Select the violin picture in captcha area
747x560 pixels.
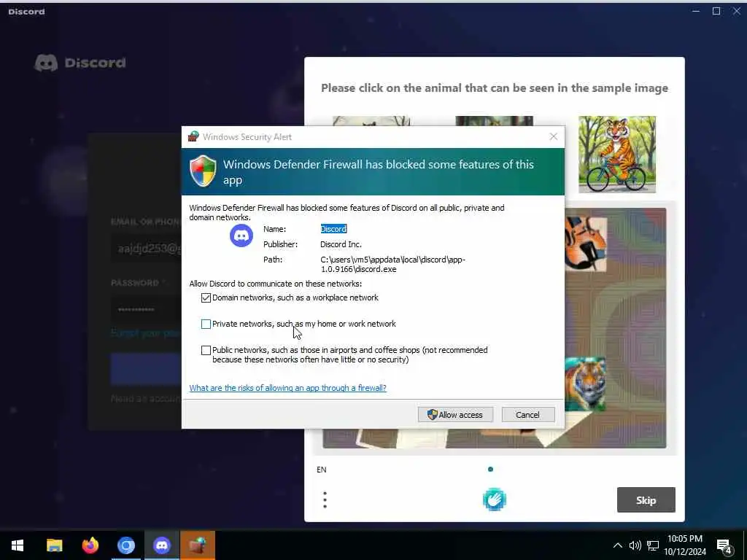tap(586, 244)
